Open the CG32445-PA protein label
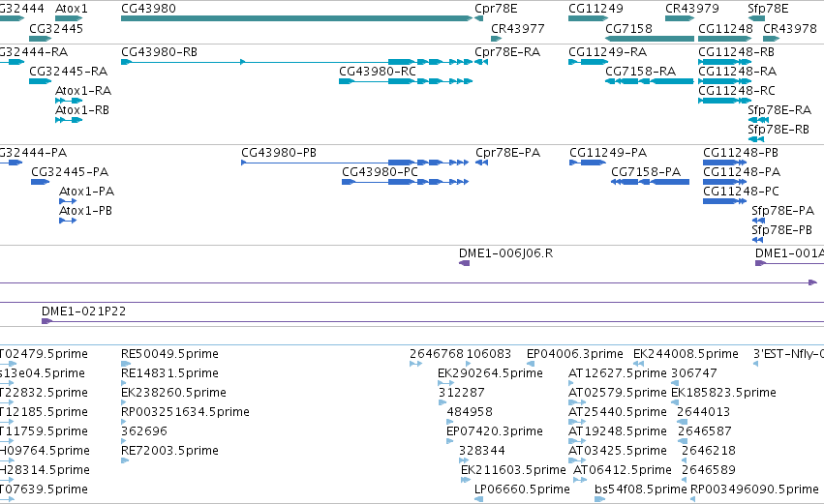Image resolution: width=824 pixels, height=504 pixels. (x=70, y=172)
